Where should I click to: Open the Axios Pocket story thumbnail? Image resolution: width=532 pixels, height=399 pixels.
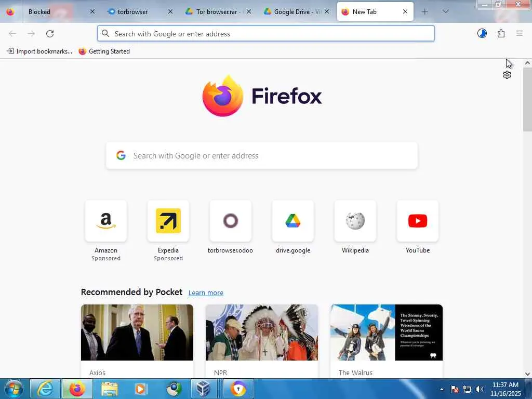pos(137,332)
